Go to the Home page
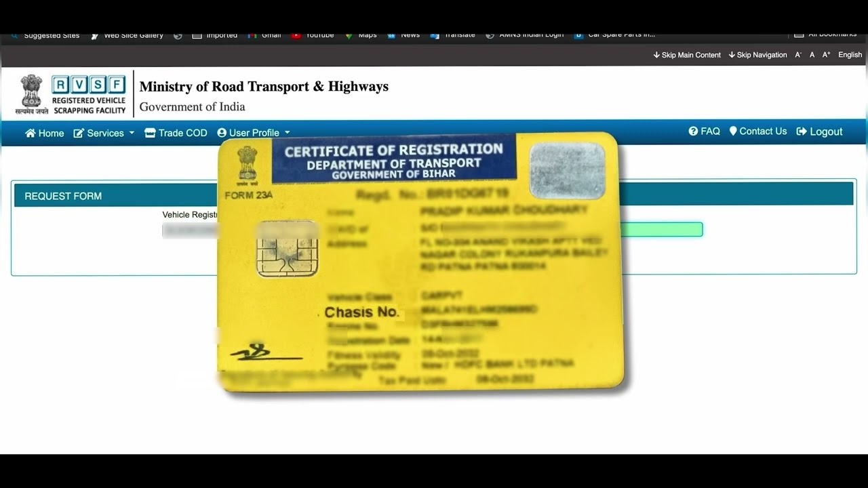868x488 pixels. (x=45, y=133)
